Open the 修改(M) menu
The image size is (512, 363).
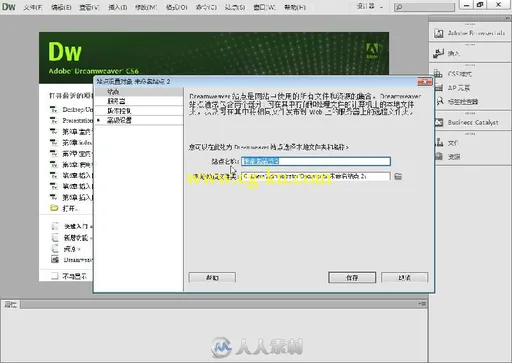tap(146, 7)
